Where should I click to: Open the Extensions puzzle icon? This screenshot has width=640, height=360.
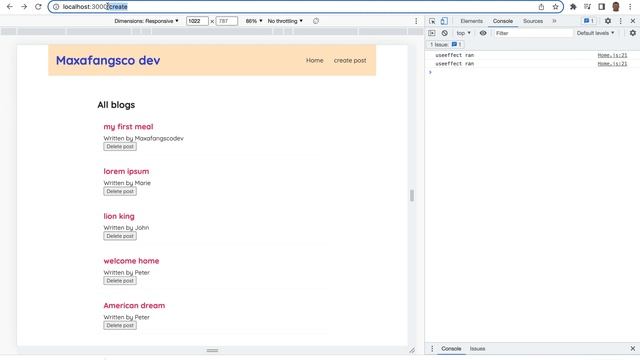pyautogui.click(x=573, y=7)
